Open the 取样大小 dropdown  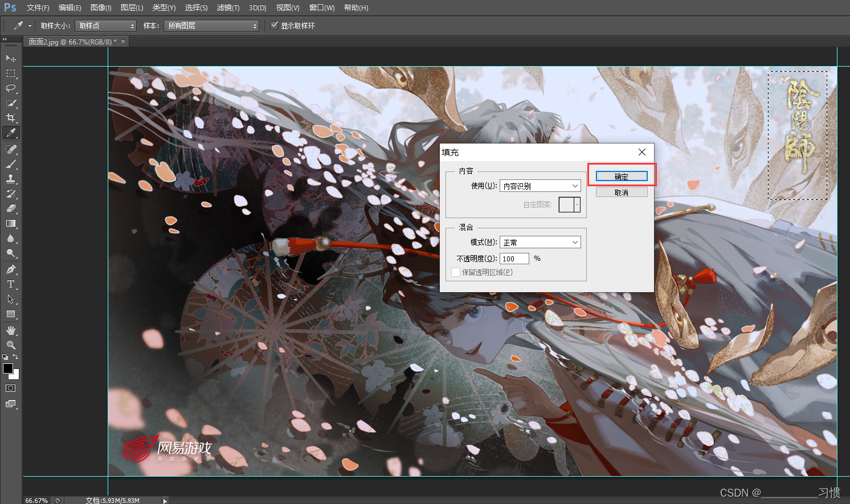click(x=106, y=26)
